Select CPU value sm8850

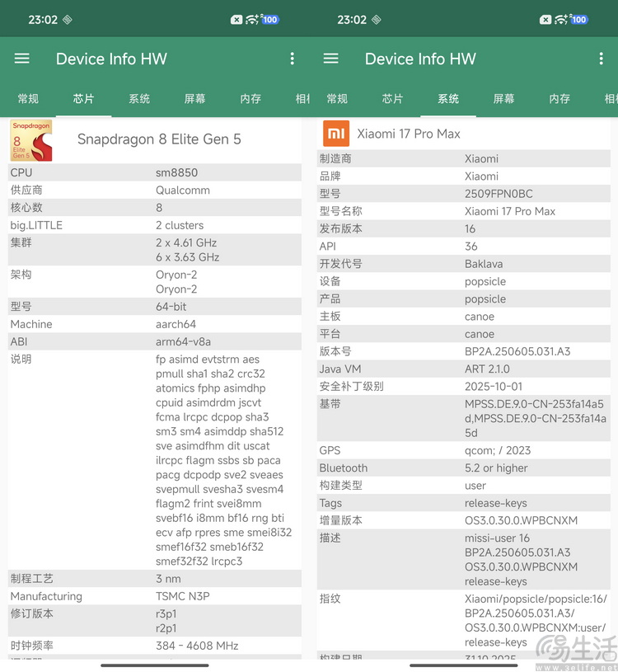pos(177,172)
